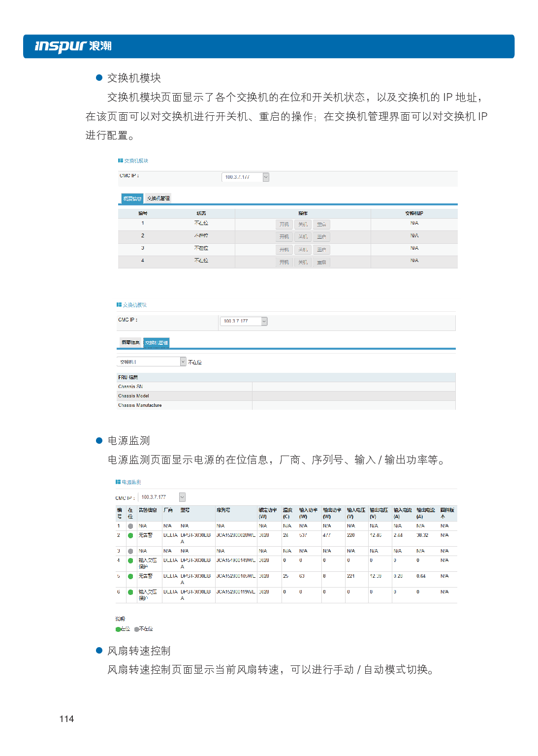The width and height of the screenshot is (538, 756).
Task: Switch to 概要信息 tab in first panel
Action: [132, 198]
